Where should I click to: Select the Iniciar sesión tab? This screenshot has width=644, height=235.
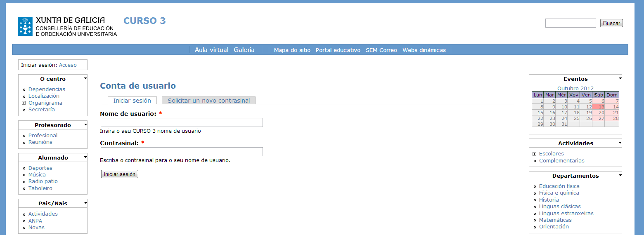pos(132,101)
